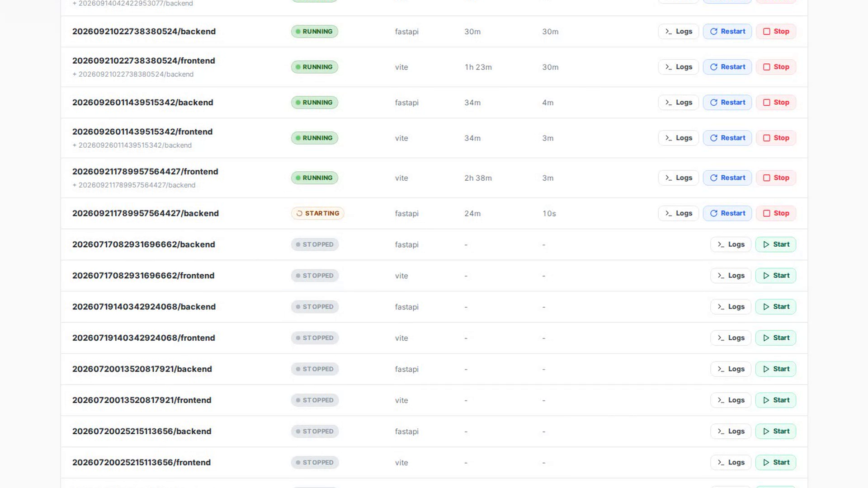
Task: Click the STARTING status badge
Action: [318, 213]
